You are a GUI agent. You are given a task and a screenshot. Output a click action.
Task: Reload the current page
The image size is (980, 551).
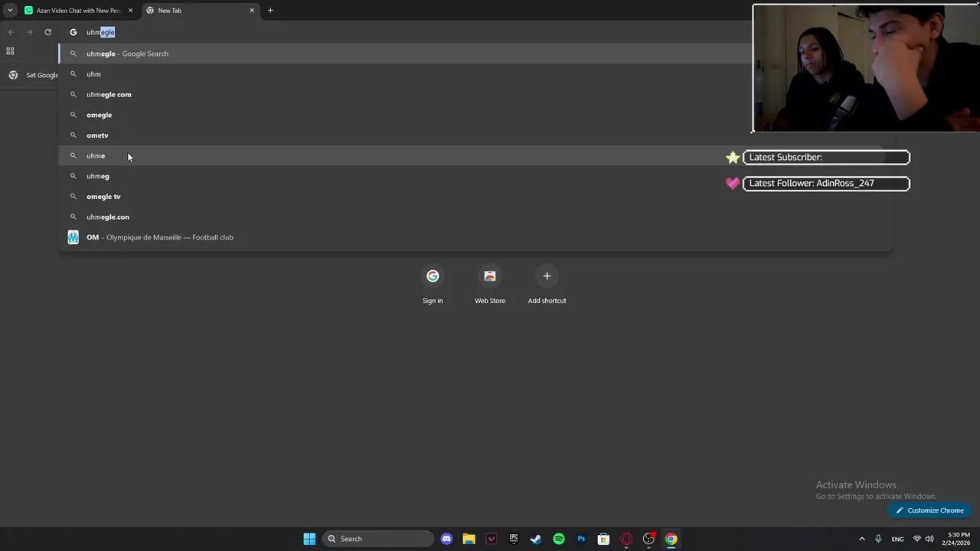pyautogui.click(x=47, y=32)
